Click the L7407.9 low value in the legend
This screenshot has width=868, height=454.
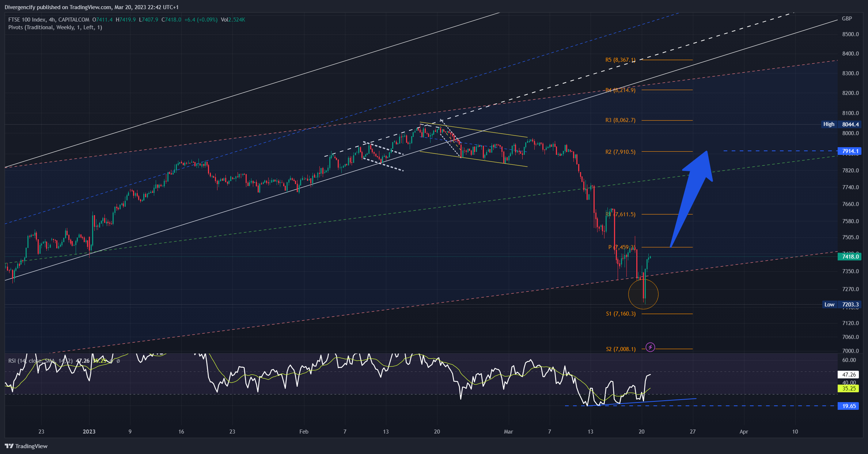(148, 20)
